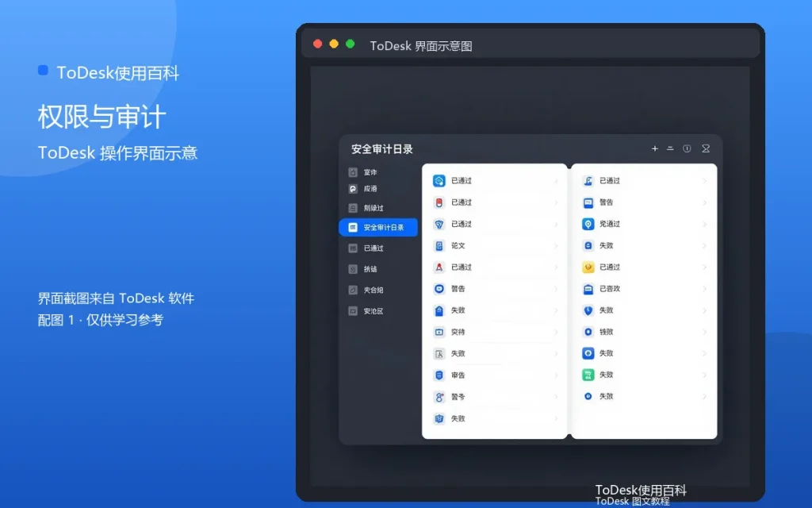Click the equals-sign icon in the 安全审计日录 header
This screenshot has height=508, width=812.
[670, 148]
